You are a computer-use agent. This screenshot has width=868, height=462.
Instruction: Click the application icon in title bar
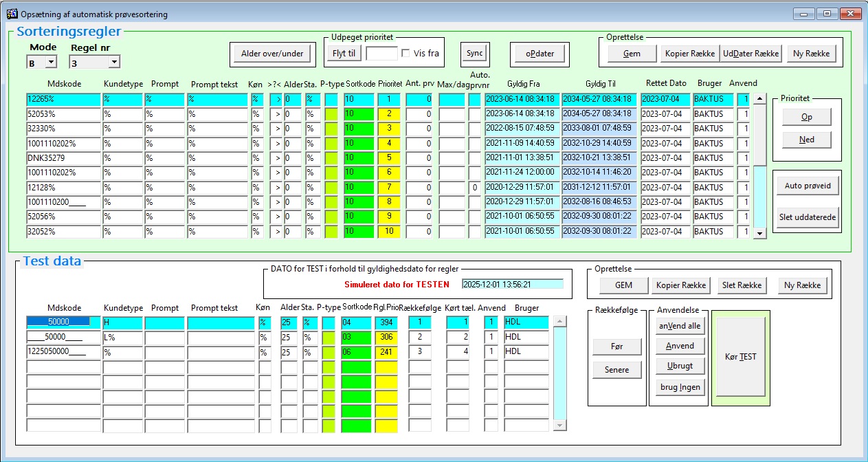[x=12, y=14]
